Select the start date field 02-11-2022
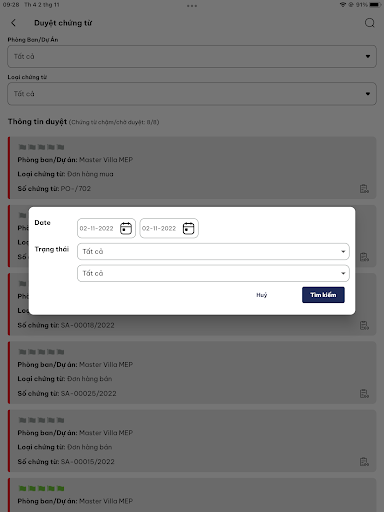384x512 pixels. click(106, 228)
